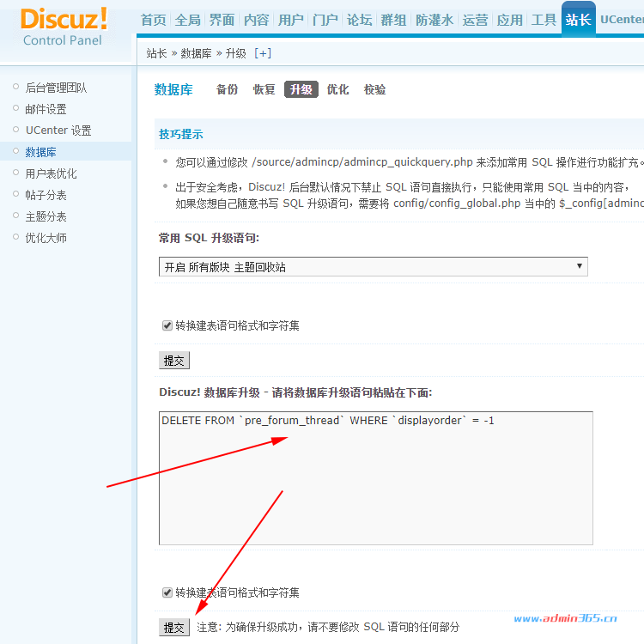Toggle lower 转换建表语句格式和字符集 checkbox
This screenshot has width=644, height=644.
pos(167,592)
